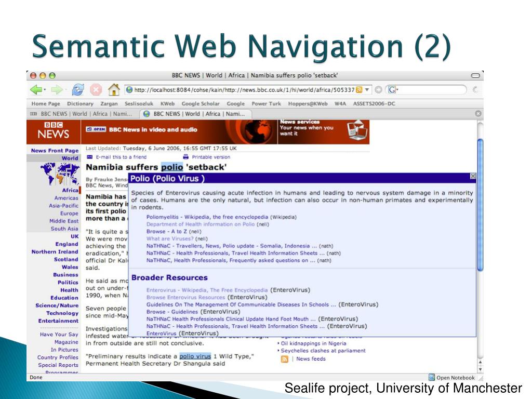The width and height of the screenshot is (532, 399).
Task: Open Oil kidnappings in Nigeria story
Action: 313,343
